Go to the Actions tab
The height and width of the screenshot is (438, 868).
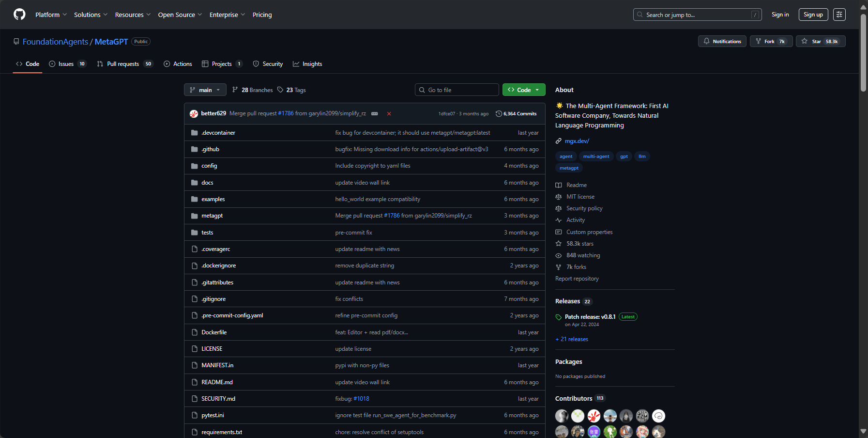click(x=178, y=64)
